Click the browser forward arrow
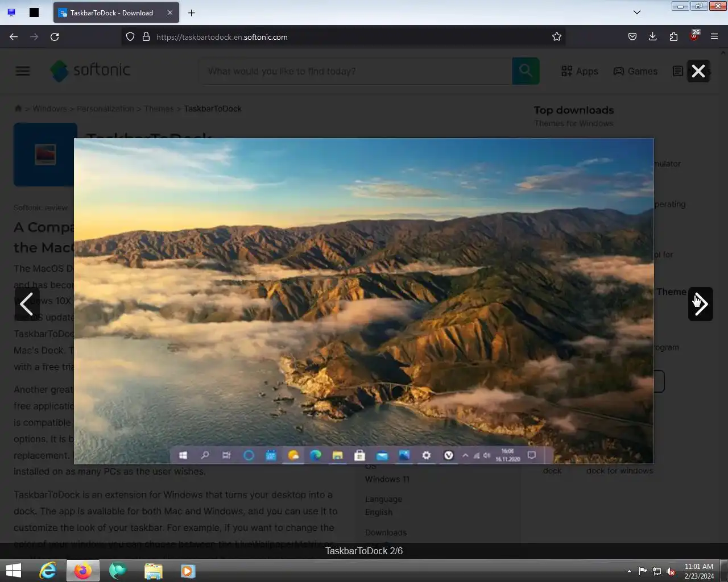The width and height of the screenshot is (728, 582). click(34, 37)
